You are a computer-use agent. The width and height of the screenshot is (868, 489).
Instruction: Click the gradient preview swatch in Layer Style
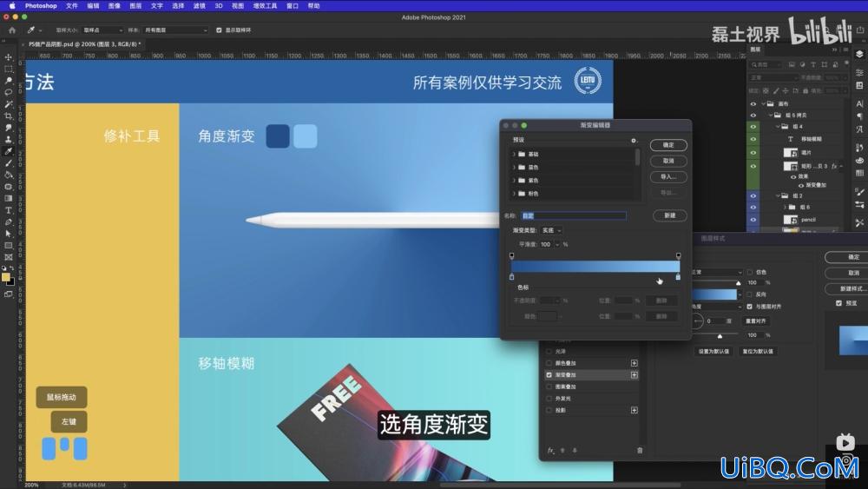coord(714,294)
